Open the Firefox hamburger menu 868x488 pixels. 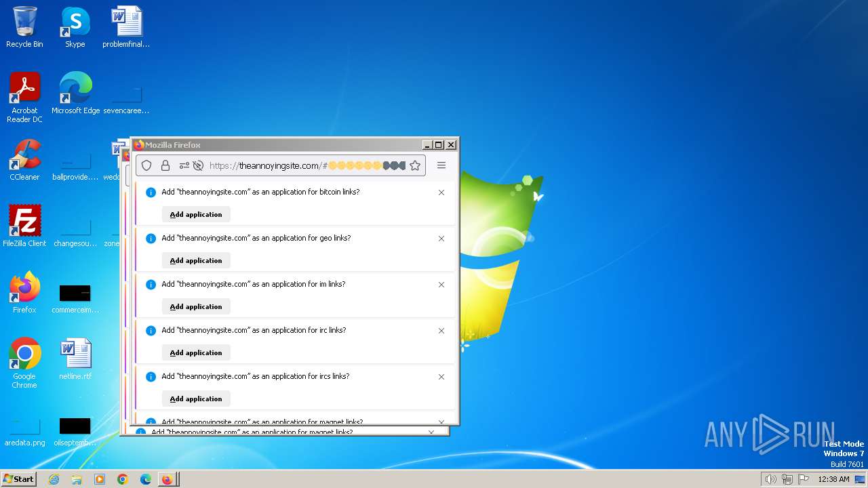tap(441, 165)
